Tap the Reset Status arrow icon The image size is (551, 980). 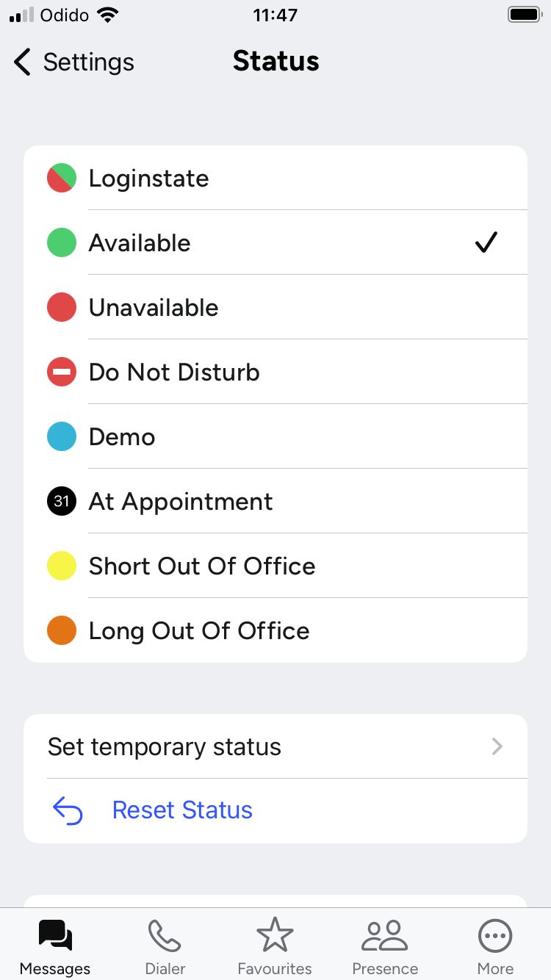68,810
